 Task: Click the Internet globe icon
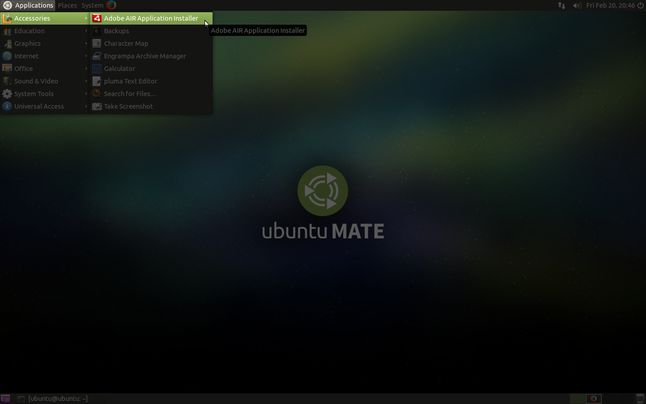click(7, 56)
